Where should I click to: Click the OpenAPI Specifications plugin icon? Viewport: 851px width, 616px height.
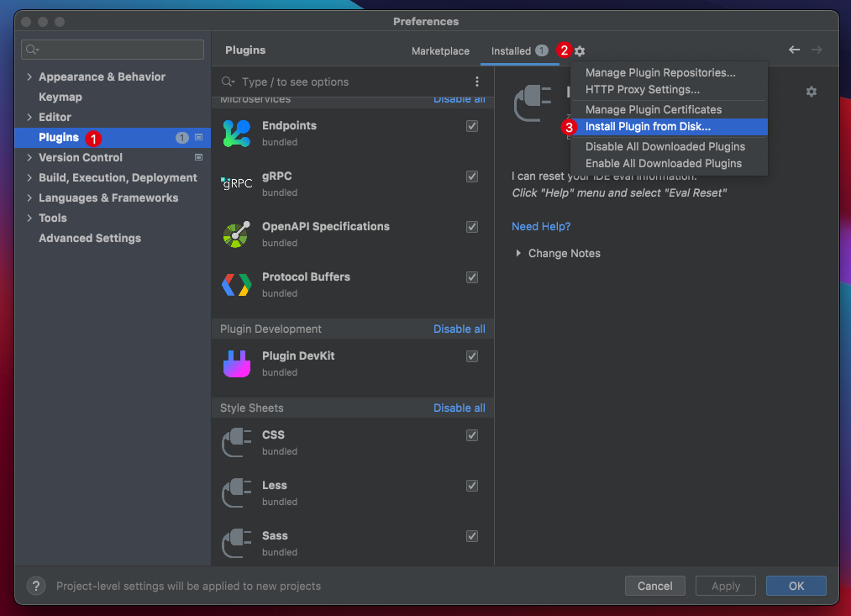click(x=237, y=234)
